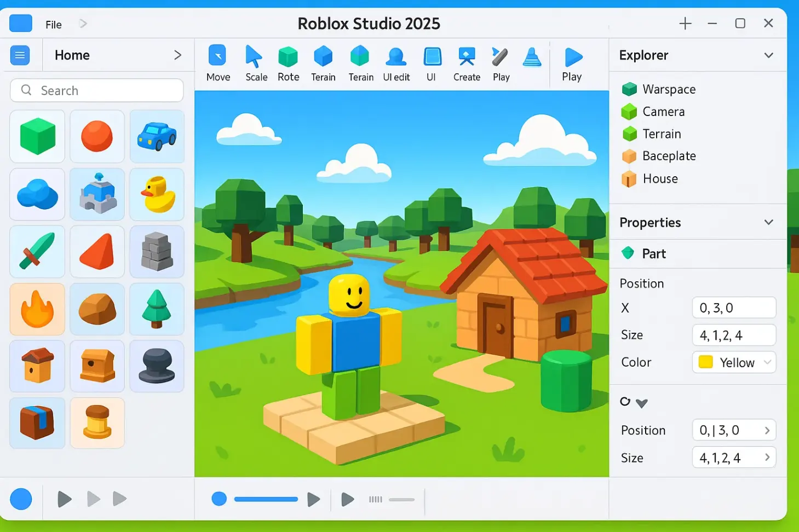The height and width of the screenshot is (532, 799).
Task: Click the rotate refresh icon in Properties
Action: [x=625, y=402]
